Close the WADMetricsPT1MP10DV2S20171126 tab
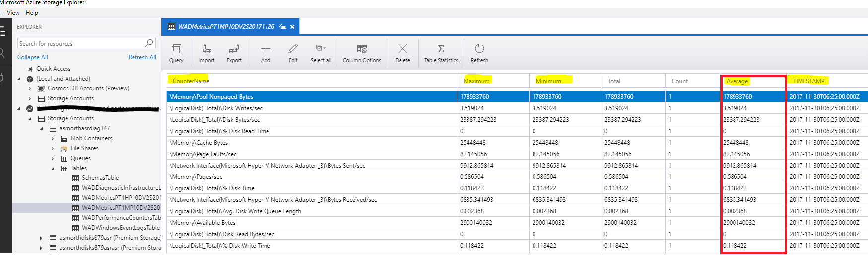 pos(292,27)
